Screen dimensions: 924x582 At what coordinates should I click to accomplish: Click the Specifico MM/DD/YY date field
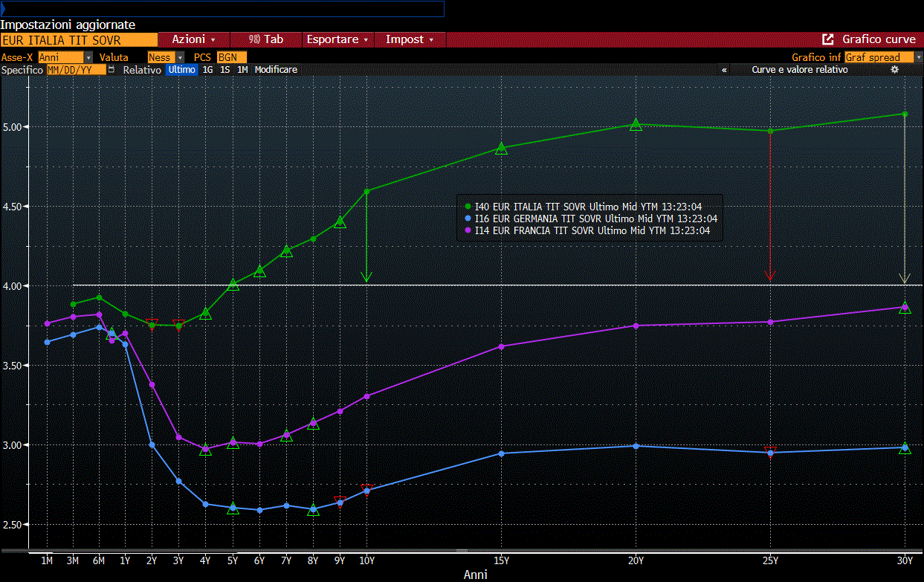[76, 69]
